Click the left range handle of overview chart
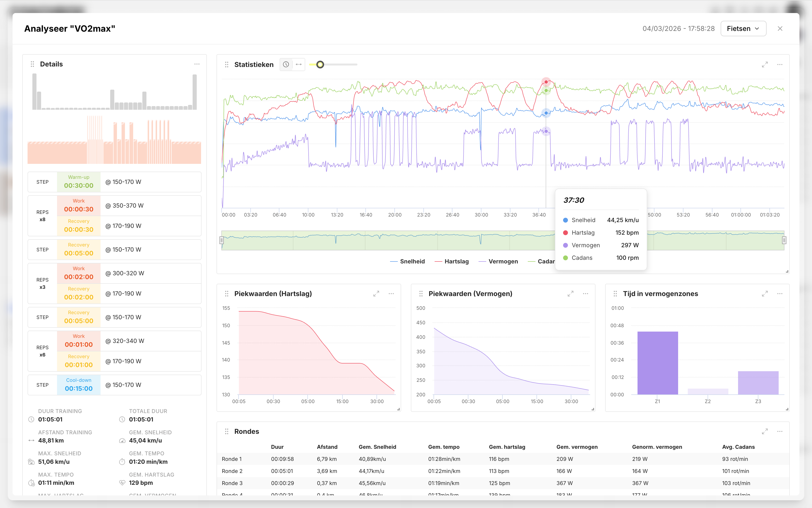 point(221,240)
